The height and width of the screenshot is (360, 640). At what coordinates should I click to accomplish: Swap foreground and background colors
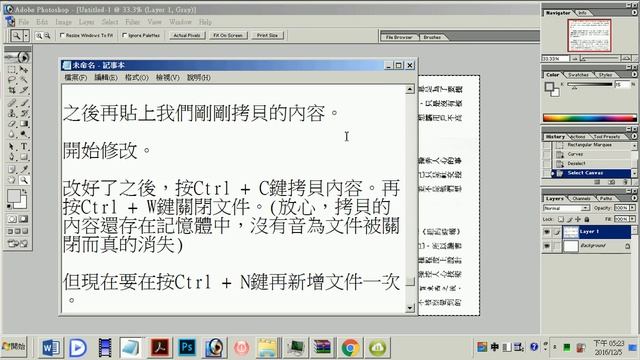click(x=25, y=191)
